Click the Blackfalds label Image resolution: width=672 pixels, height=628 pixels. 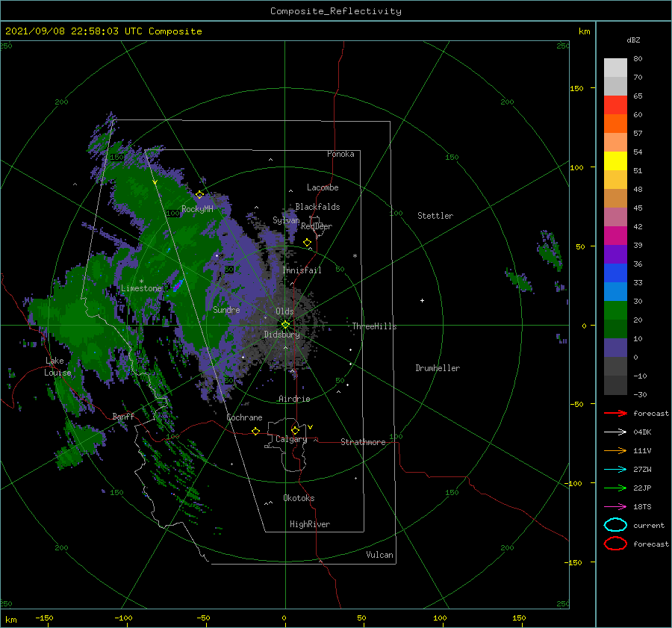(317, 207)
